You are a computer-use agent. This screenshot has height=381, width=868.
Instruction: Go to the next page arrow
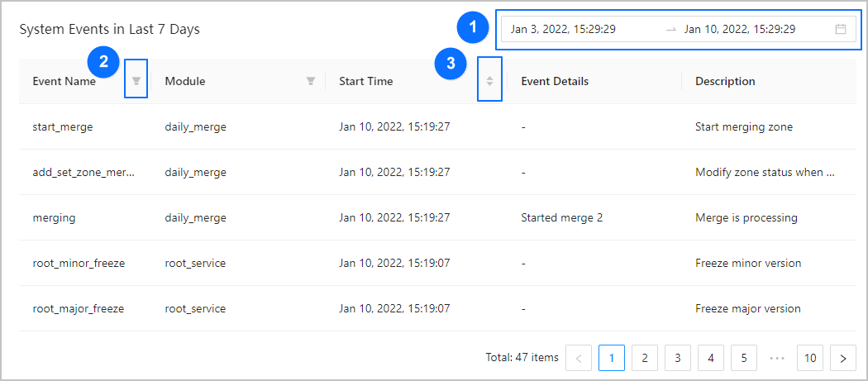(x=842, y=358)
